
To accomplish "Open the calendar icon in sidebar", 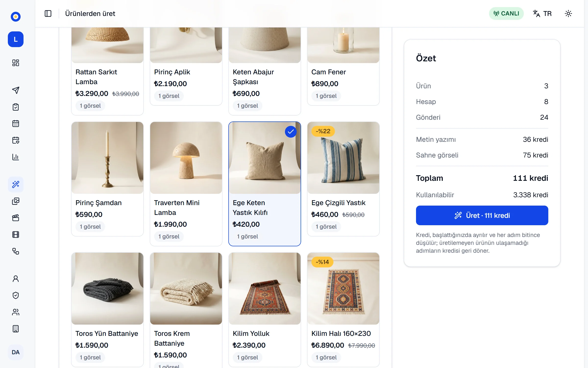I will [16, 124].
